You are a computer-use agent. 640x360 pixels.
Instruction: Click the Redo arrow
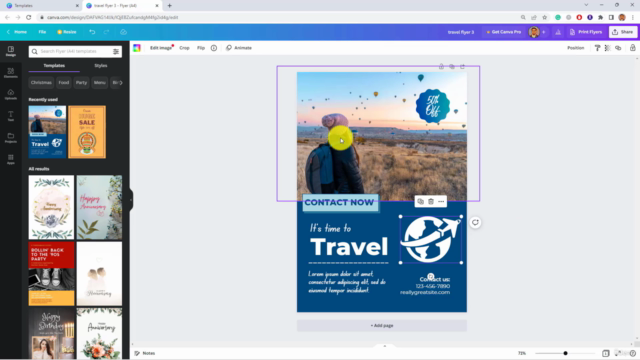pos(106,32)
